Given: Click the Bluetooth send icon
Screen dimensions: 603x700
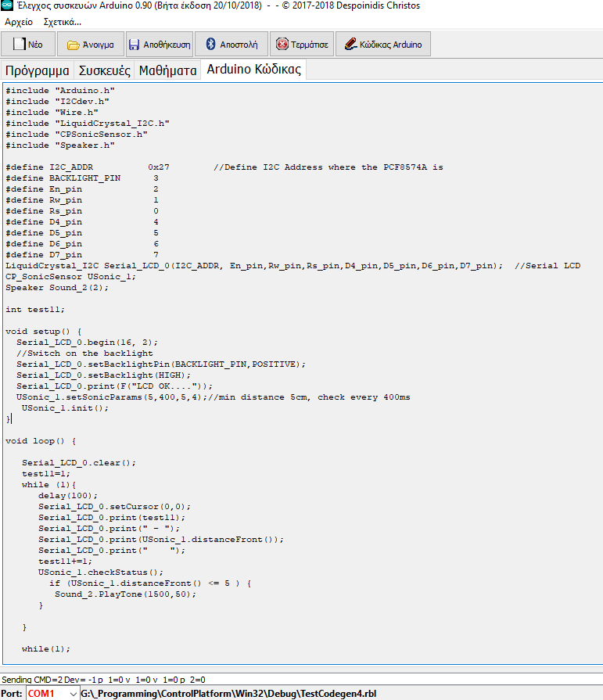Looking at the screenshot, I should 210,44.
